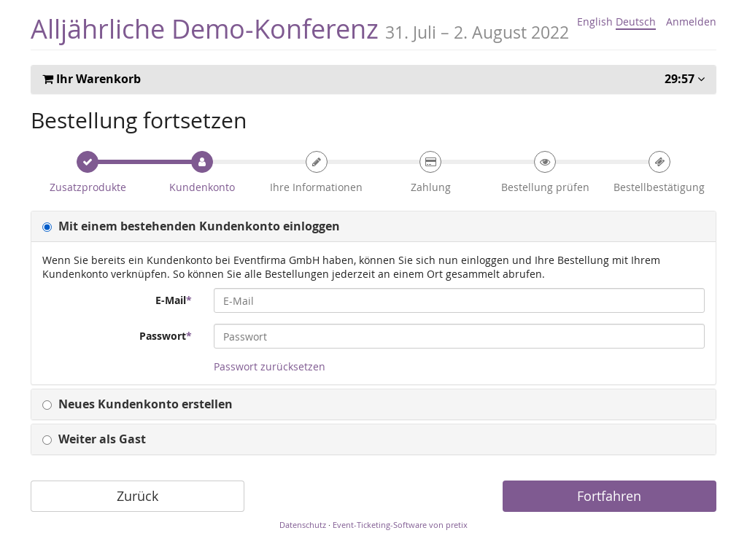
Task: Open the Anmelden login link
Action: tap(691, 22)
